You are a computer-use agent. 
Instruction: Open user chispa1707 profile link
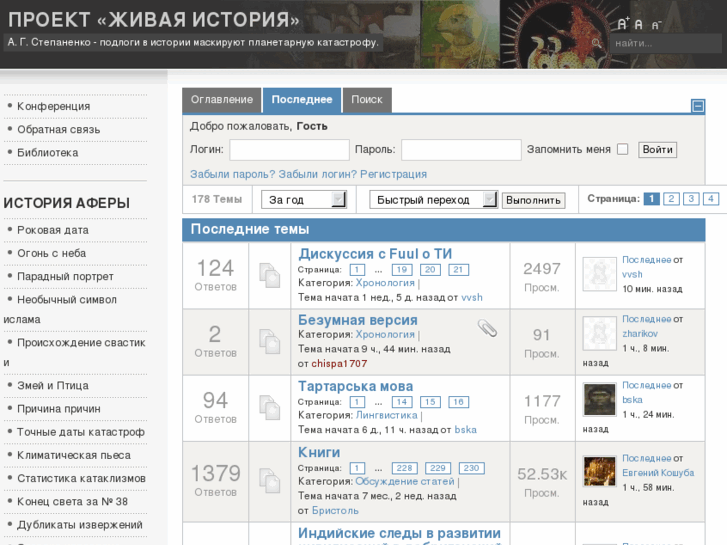(x=339, y=364)
